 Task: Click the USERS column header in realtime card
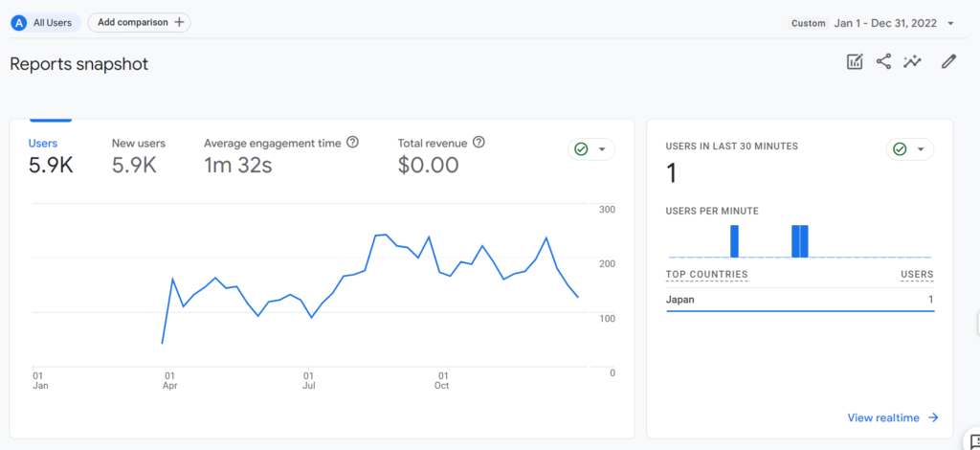point(917,275)
